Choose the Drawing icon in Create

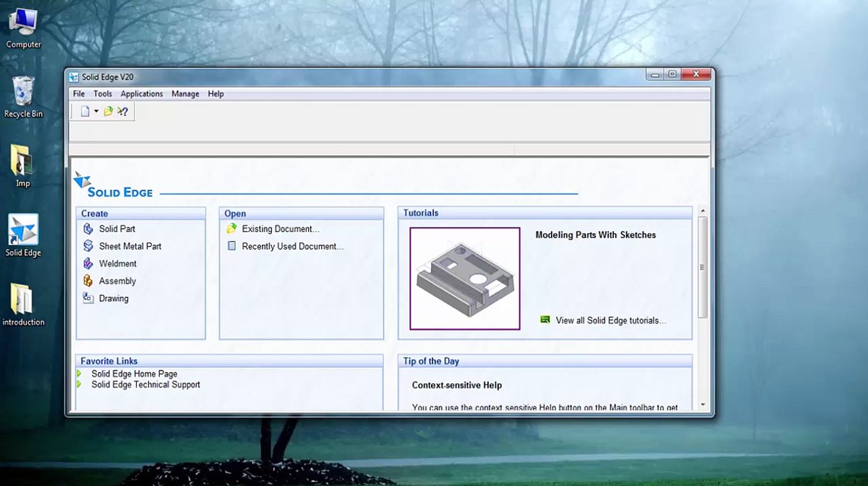click(88, 298)
